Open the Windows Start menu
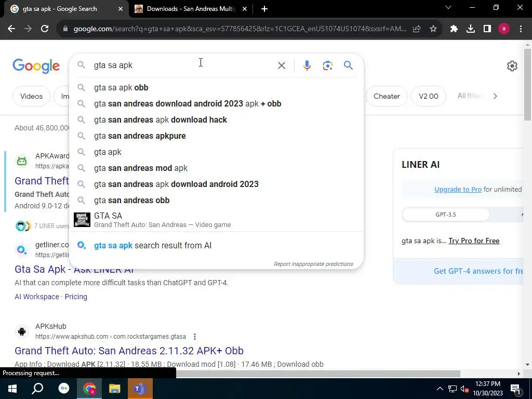This screenshot has height=399, width=532. (12, 389)
